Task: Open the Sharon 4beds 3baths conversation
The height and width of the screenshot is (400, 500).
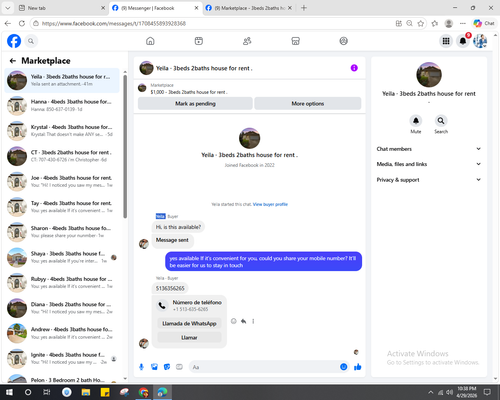Action: (x=62, y=232)
